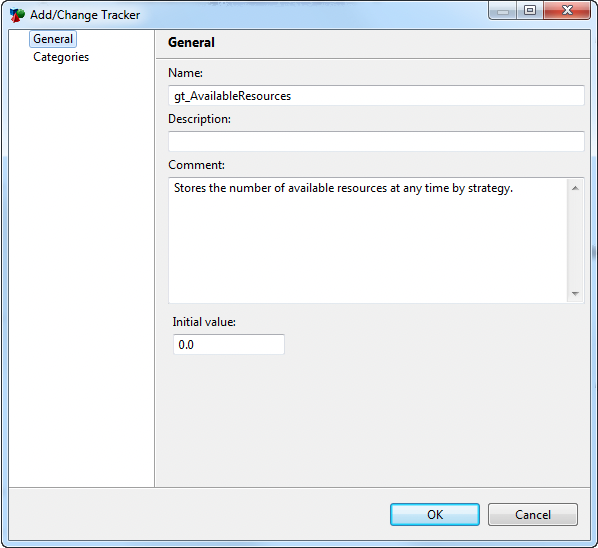Confirm with the OK button
This screenshot has width=598, height=548.
click(435, 515)
